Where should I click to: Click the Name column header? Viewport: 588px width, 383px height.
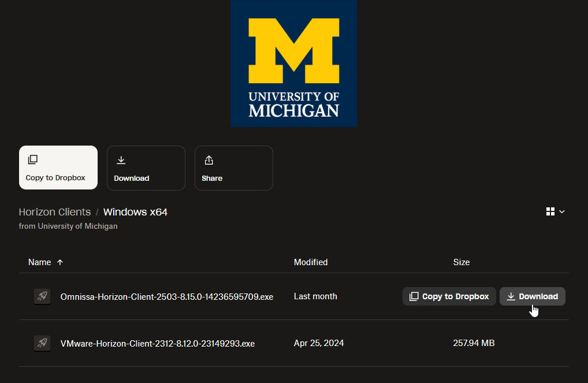tap(39, 262)
